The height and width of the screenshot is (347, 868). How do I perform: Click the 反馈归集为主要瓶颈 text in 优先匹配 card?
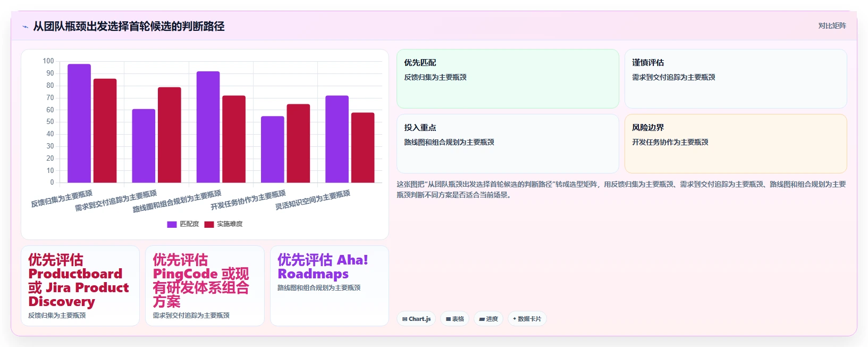pyautogui.click(x=435, y=77)
